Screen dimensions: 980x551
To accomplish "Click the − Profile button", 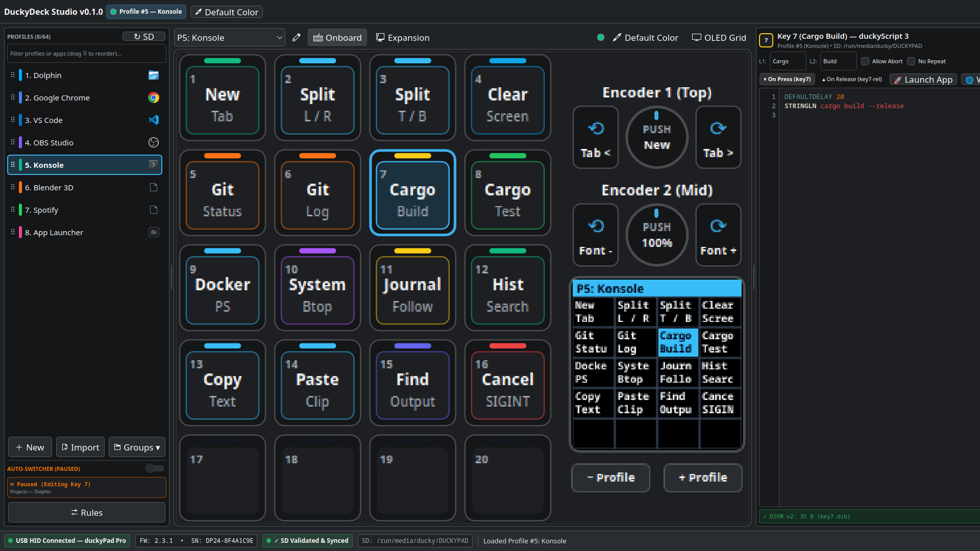I will click(x=610, y=478).
